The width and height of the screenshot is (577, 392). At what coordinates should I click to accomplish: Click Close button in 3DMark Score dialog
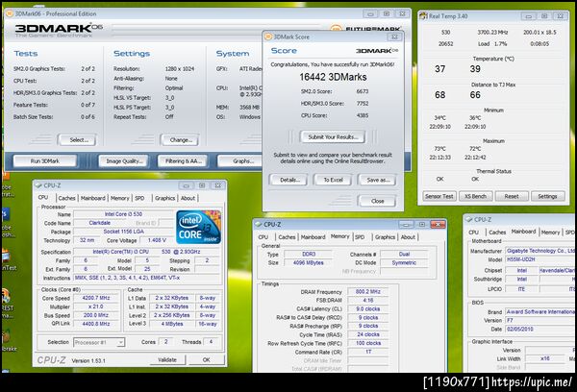pyautogui.click(x=377, y=201)
